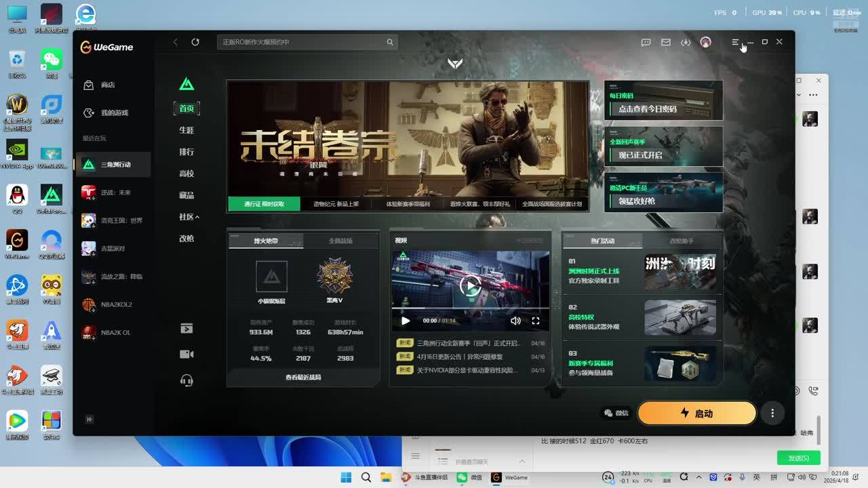Open the three-dot more options next to 启动

(772, 413)
